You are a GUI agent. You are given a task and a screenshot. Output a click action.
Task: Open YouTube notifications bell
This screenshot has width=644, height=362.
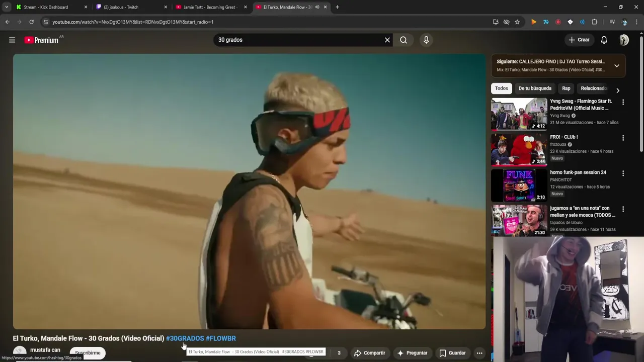coord(604,40)
